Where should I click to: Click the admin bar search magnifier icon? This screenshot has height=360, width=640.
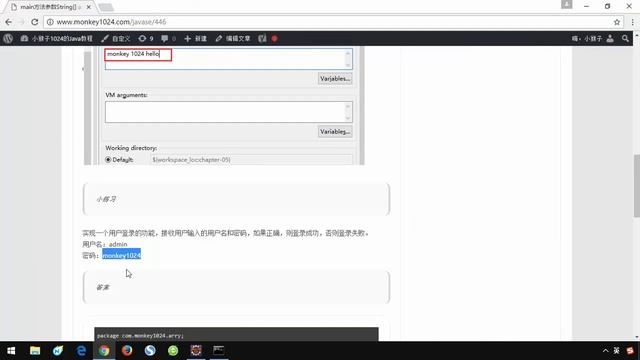[x=625, y=38]
